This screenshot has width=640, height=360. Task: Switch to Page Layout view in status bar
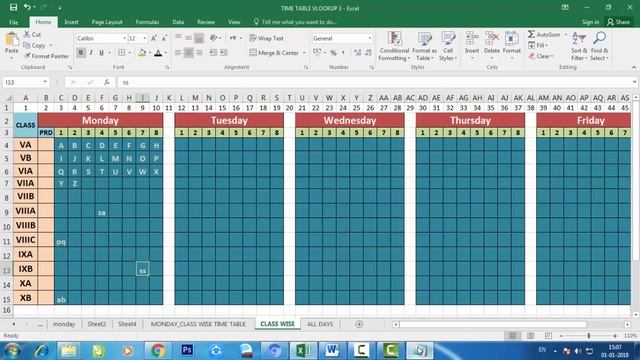(530, 336)
